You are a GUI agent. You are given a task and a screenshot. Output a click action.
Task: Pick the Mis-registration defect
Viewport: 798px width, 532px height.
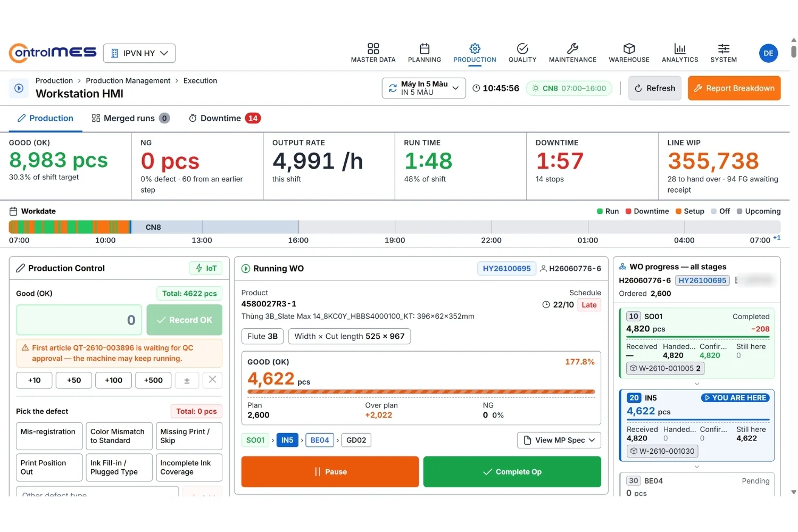tap(49, 436)
